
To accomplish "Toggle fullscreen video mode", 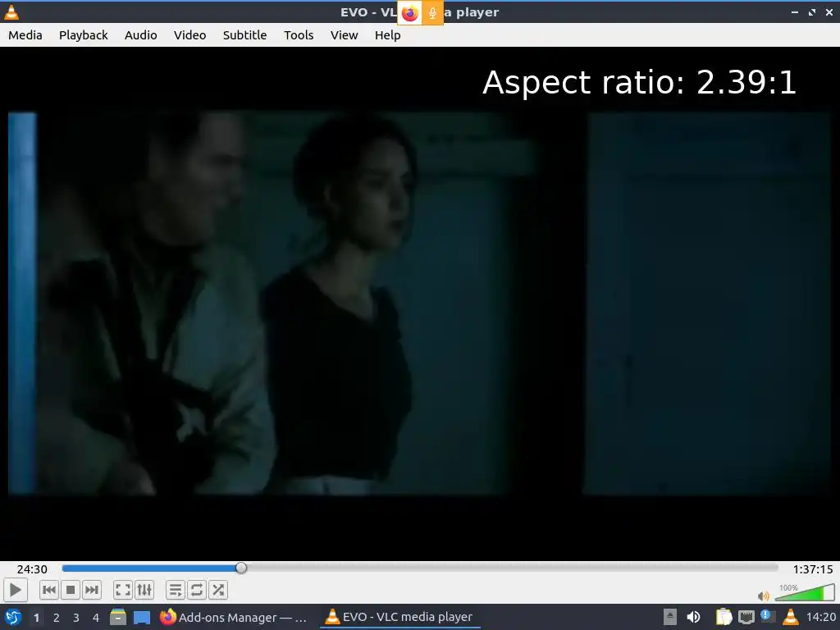I will pyautogui.click(x=123, y=591).
